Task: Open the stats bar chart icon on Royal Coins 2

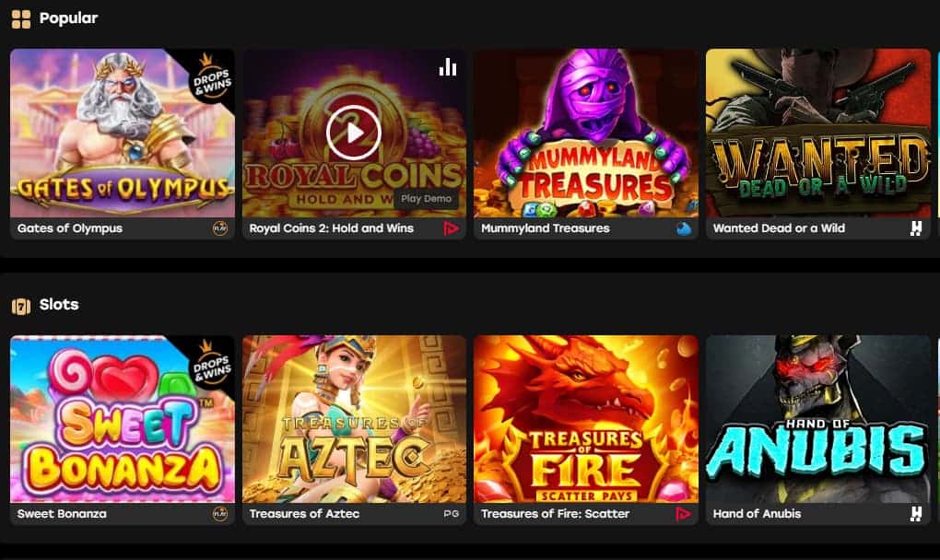Action: [x=448, y=67]
